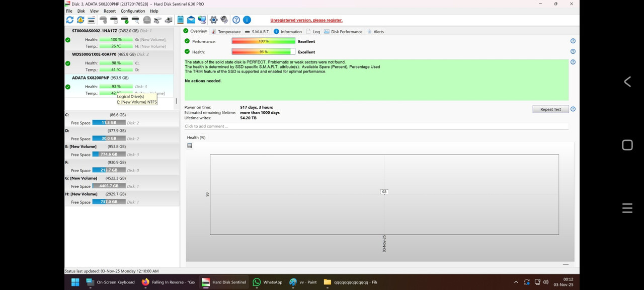Click the help icon beside Performance row
Viewport: 644px width, 290px height.
click(x=573, y=41)
